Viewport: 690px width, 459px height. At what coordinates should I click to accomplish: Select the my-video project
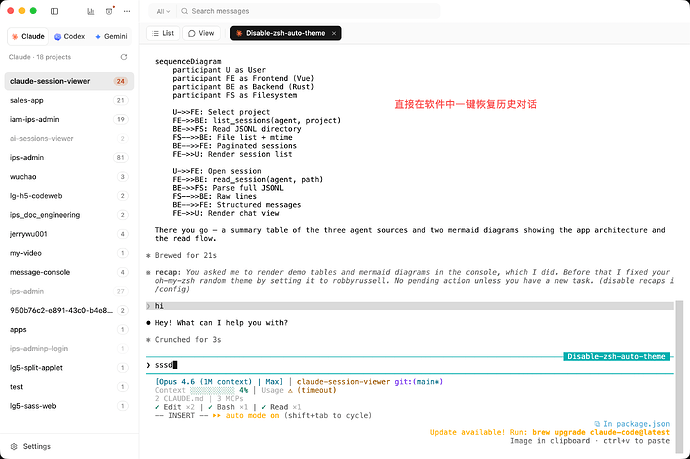pos(69,253)
